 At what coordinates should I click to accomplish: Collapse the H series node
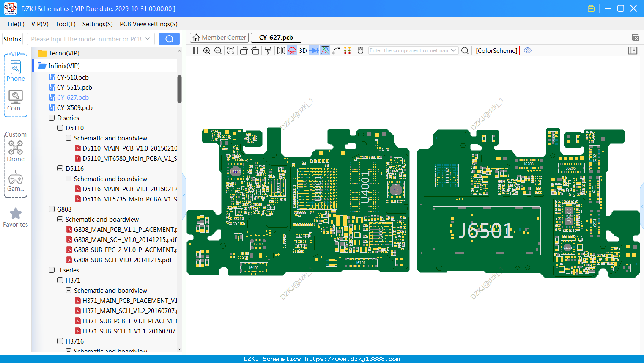[52, 270]
